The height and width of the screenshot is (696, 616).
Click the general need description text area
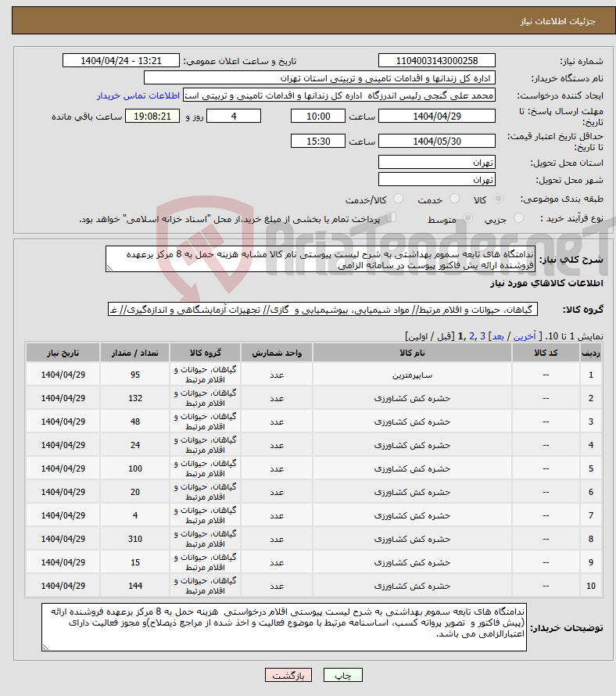pos(321,259)
